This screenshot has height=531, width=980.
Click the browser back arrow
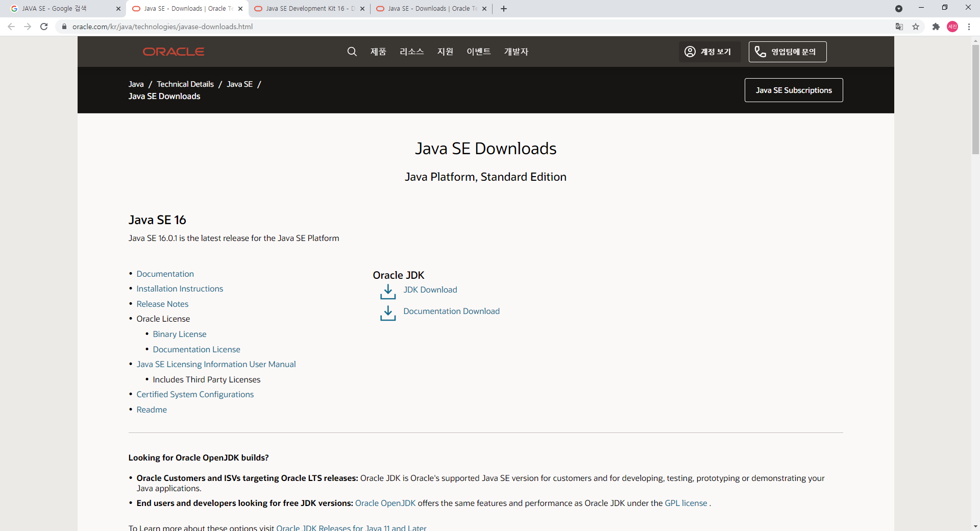click(11, 27)
